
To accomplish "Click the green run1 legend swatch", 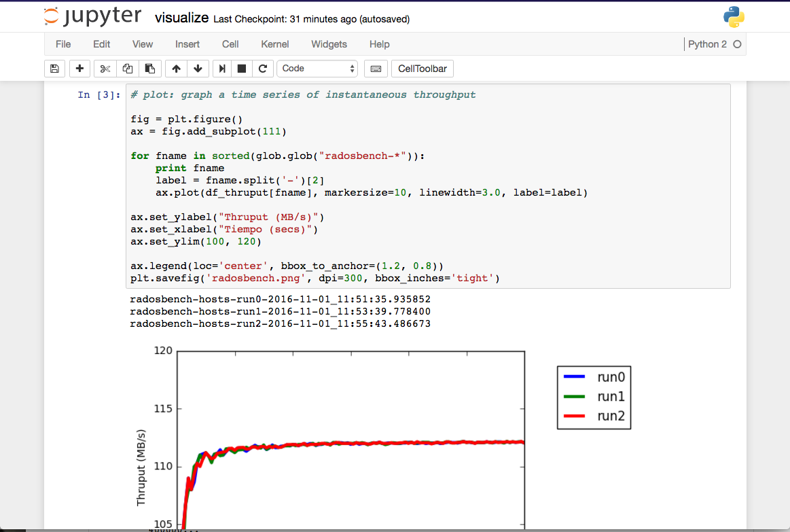I will tap(575, 397).
